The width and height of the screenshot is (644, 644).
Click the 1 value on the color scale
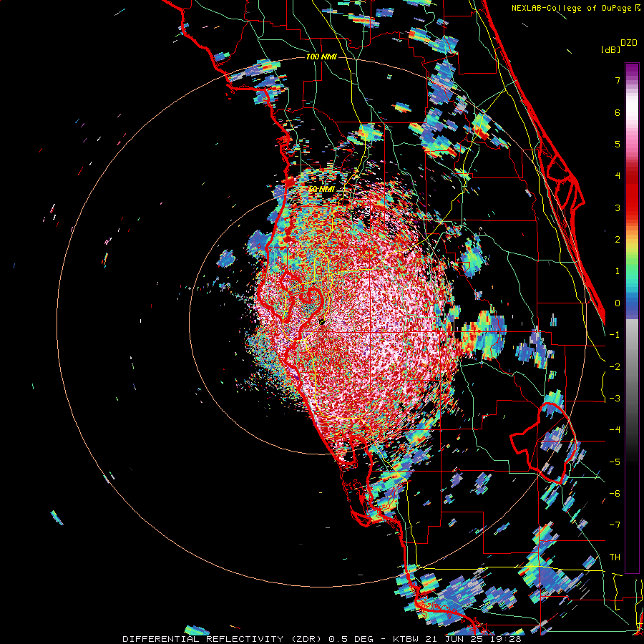click(618, 271)
